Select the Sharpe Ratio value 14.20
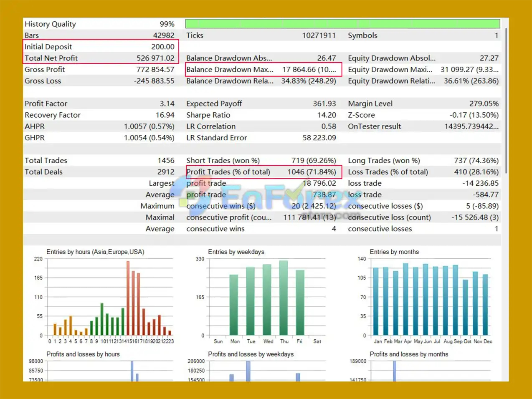Image resolution: width=532 pixels, height=399 pixels. 326,115
